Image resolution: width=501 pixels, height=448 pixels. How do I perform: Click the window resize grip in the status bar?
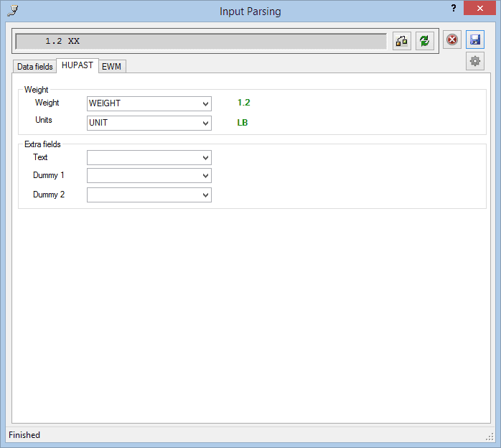490,437
